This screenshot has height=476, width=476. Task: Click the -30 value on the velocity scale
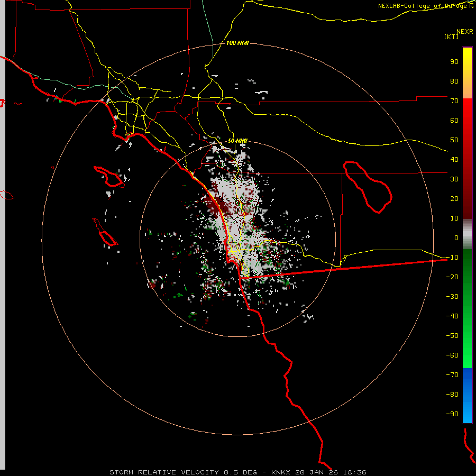452,297
